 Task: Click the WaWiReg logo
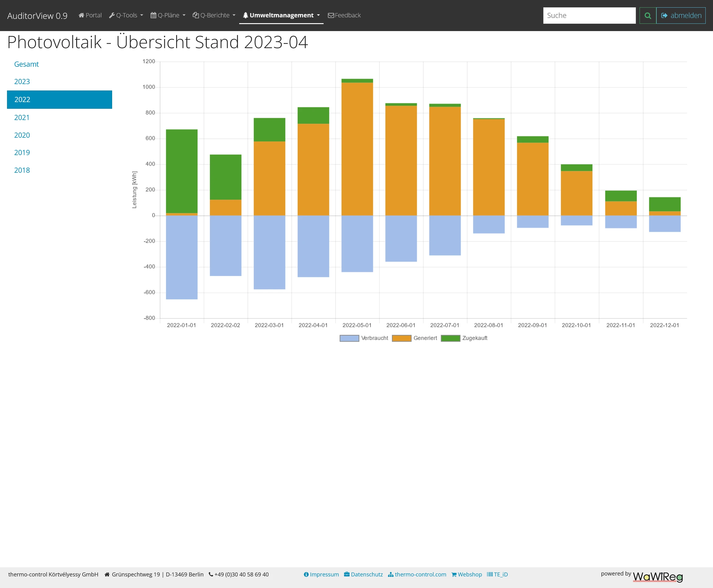[x=658, y=577]
